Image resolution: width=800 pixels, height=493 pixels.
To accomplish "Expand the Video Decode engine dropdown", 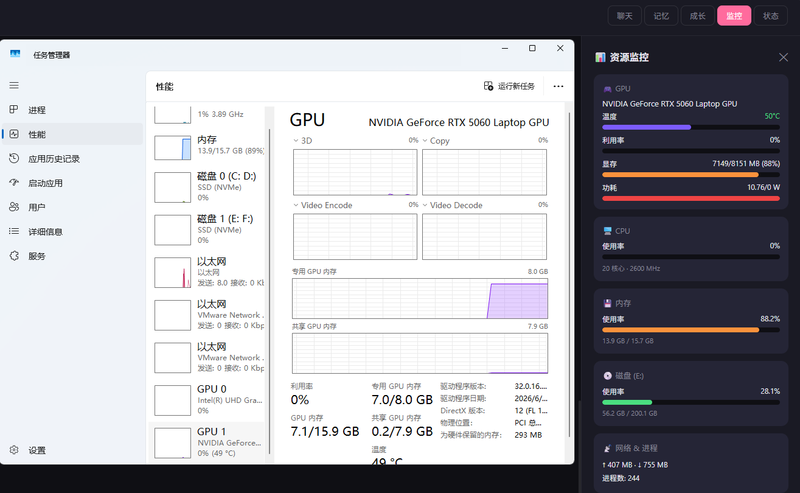I will 425,205.
